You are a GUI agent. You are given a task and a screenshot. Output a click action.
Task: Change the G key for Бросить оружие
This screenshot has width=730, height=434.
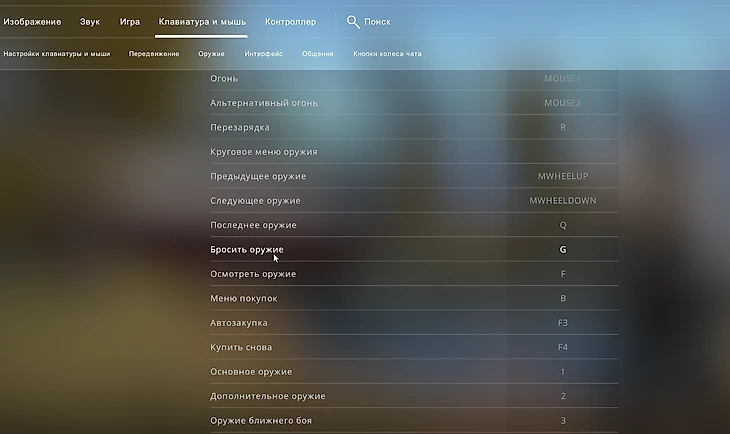click(562, 250)
